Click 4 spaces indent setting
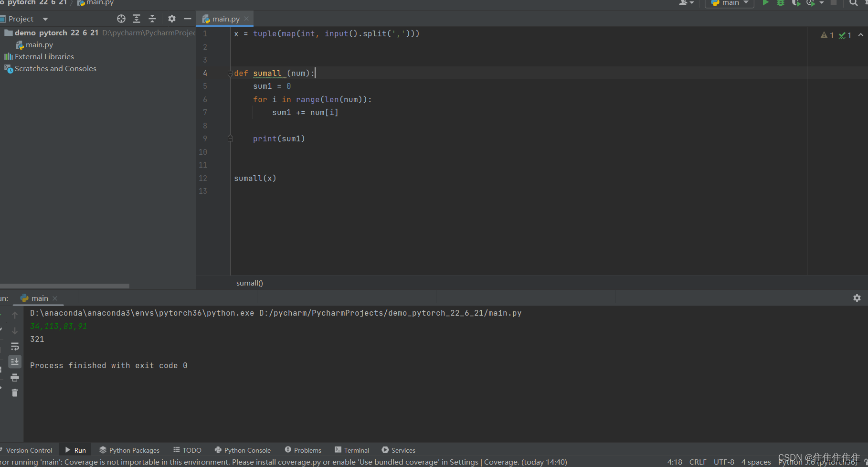 (x=756, y=462)
